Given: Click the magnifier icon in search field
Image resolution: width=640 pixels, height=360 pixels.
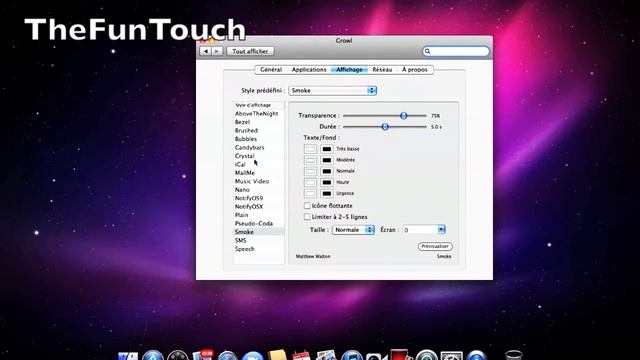Looking at the screenshot, I should click(x=427, y=51).
